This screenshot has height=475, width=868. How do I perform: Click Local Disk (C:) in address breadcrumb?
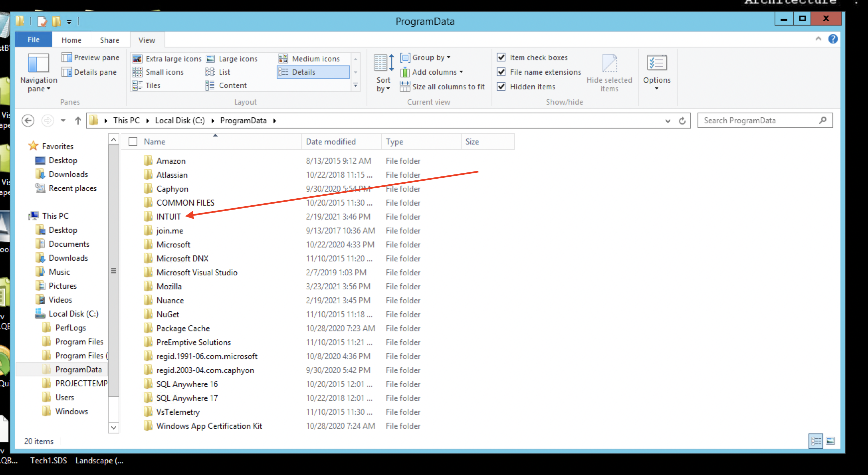tap(179, 121)
